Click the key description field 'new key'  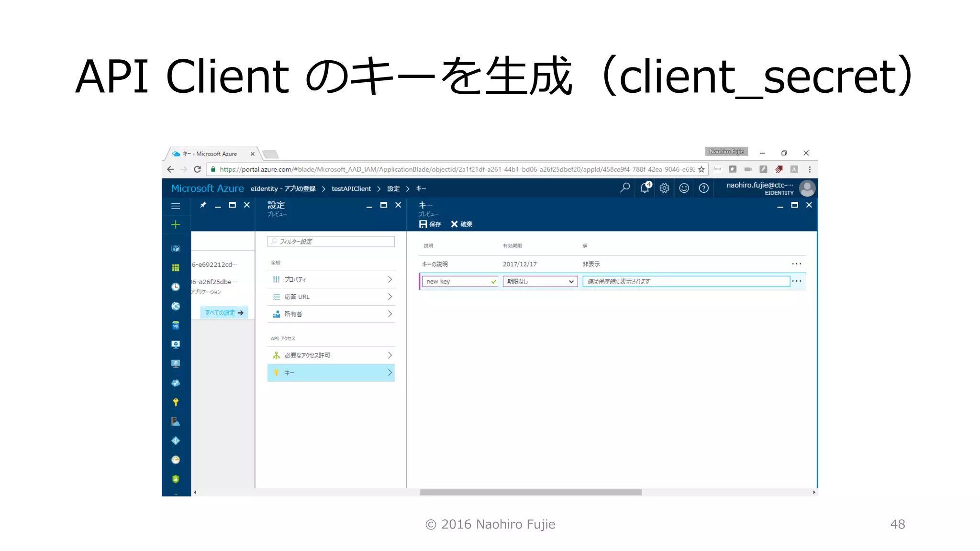tap(460, 281)
